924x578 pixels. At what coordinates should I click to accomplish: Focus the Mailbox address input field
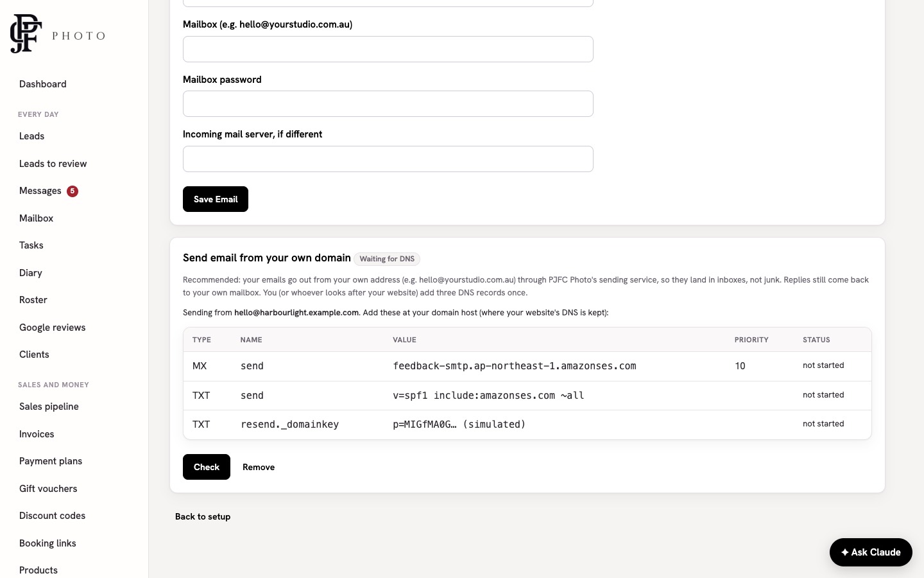[388, 49]
